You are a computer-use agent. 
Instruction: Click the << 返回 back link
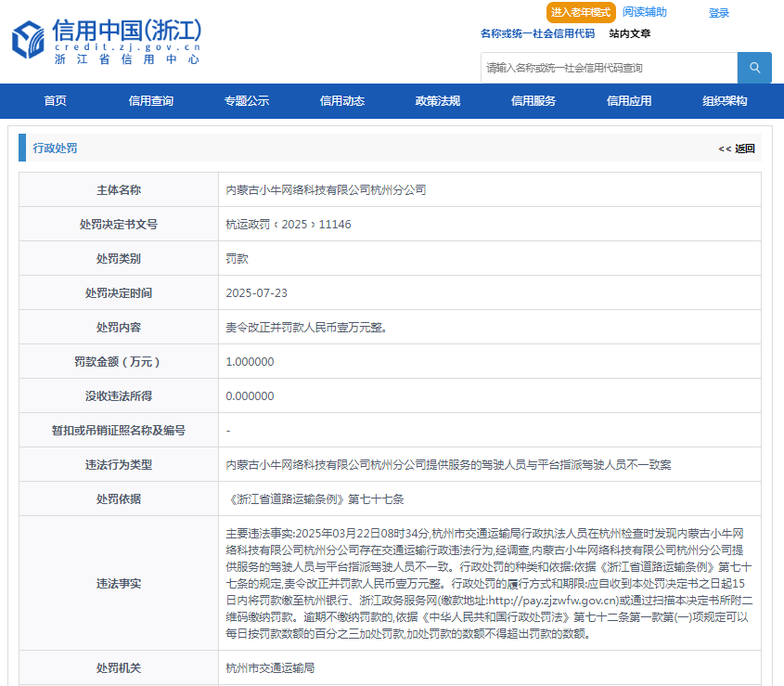pyautogui.click(x=737, y=149)
